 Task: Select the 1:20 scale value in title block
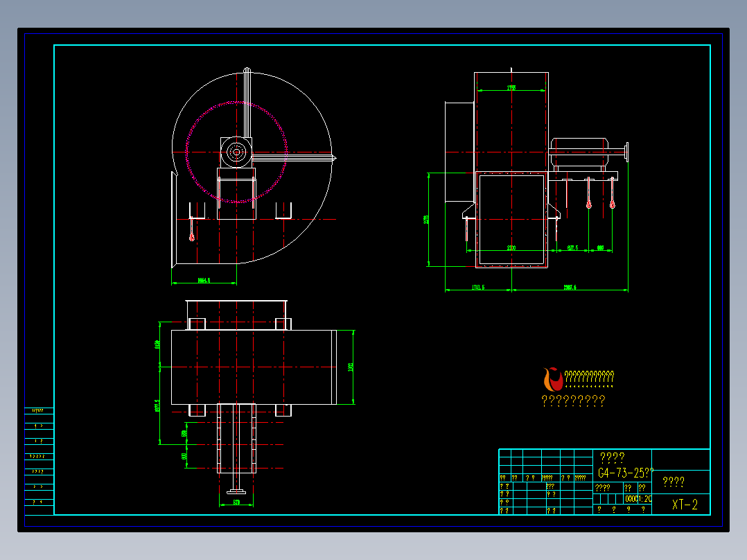(x=645, y=498)
